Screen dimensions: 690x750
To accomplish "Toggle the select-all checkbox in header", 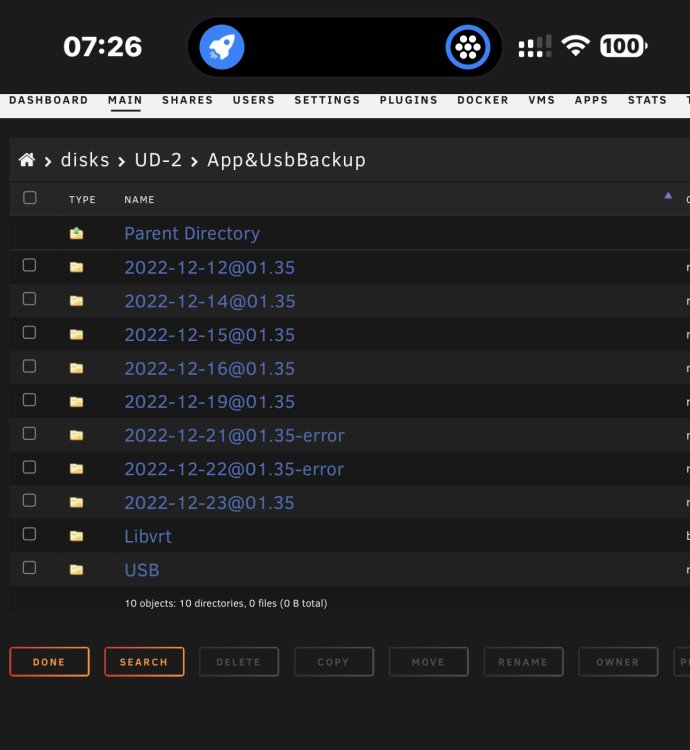I will tap(30, 198).
